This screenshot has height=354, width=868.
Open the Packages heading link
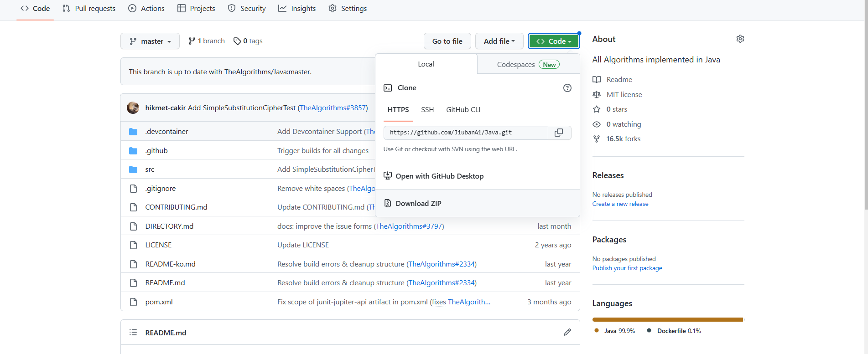pyautogui.click(x=609, y=240)
